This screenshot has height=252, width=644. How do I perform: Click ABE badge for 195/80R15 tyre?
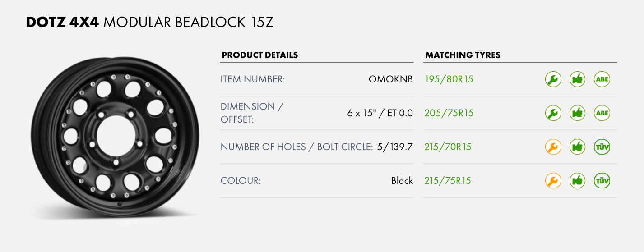point(602,79)
